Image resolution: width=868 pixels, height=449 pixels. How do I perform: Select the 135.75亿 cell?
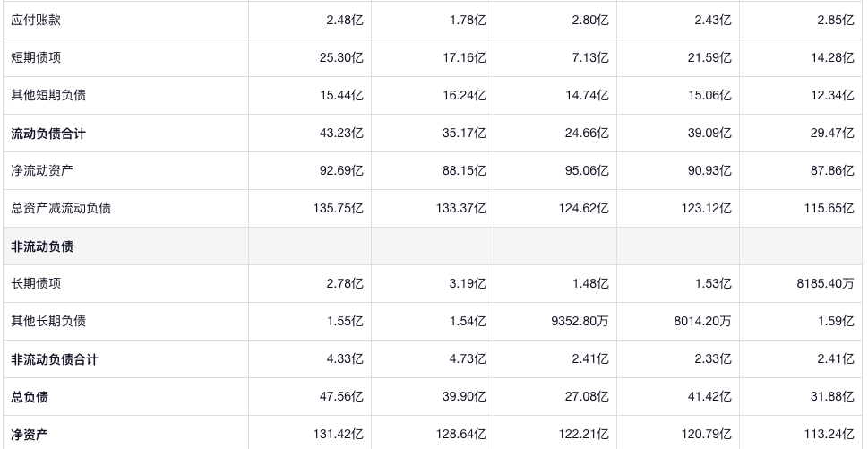[339, 208]
